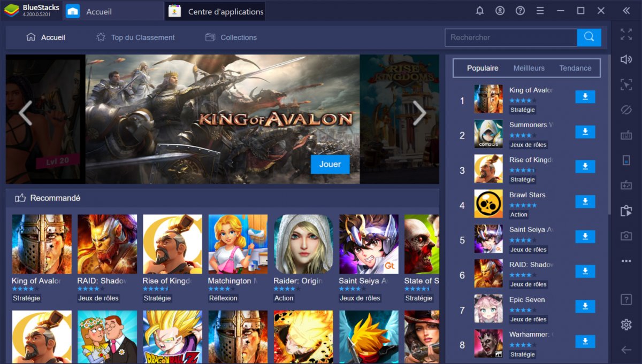The height and width of the screenshot is (364, 642).
Task: Click the blue search button
Action: pyautogui.click(x=589, y=37)
